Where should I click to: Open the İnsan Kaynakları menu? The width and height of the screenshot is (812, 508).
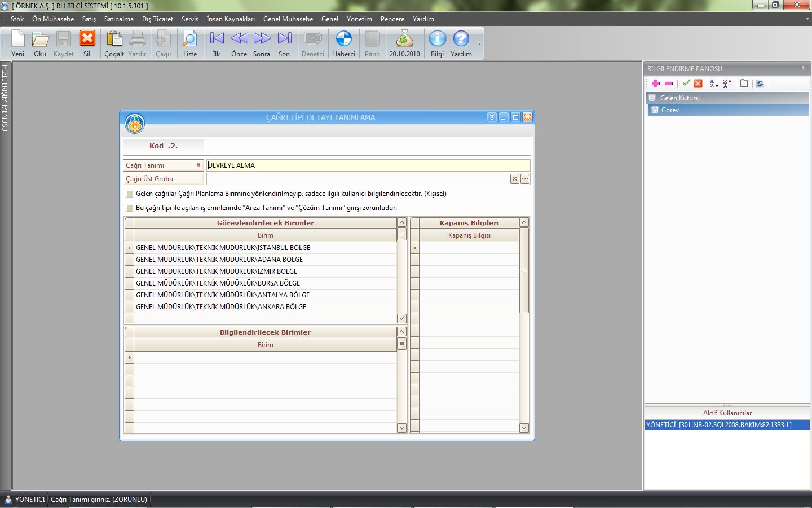pyautogui.click(x=230, y=19)
